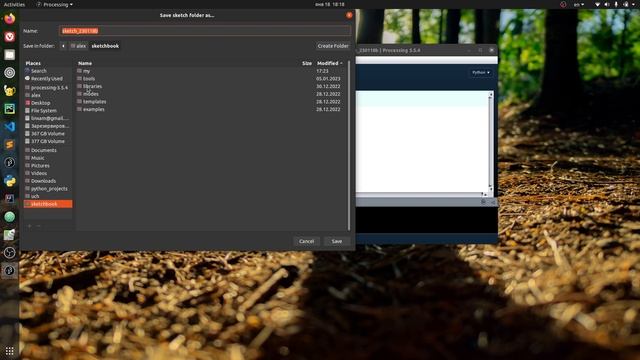Open the Python mode dropdown in Processing
The height and width of the screenshot is (360, 640).
tap(480, 73)
